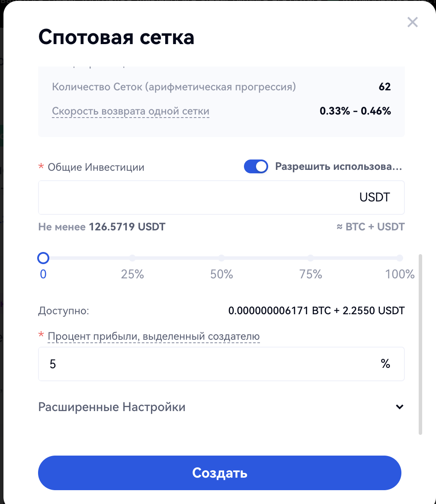Click the Количество Сеток value 62
436x504 pixels.
click(x=385, y=87)
